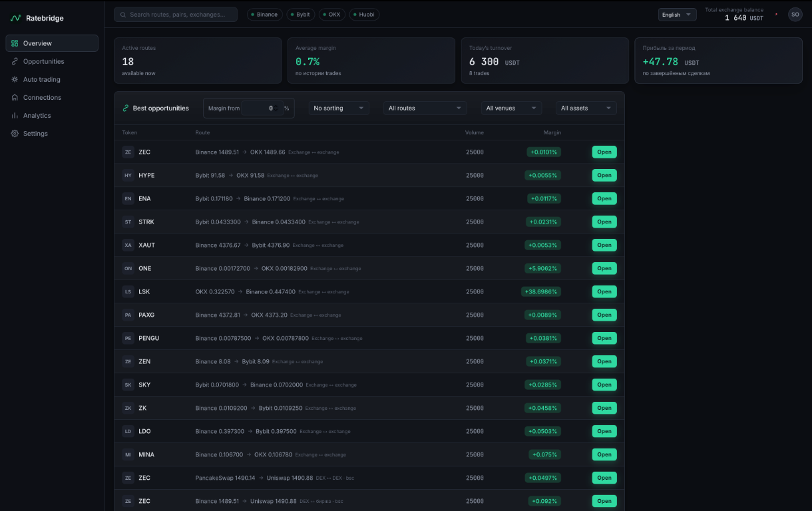Click the search magnifier icon
The height and width of the screenshot is (511, 812).
[x=123, y=14]
